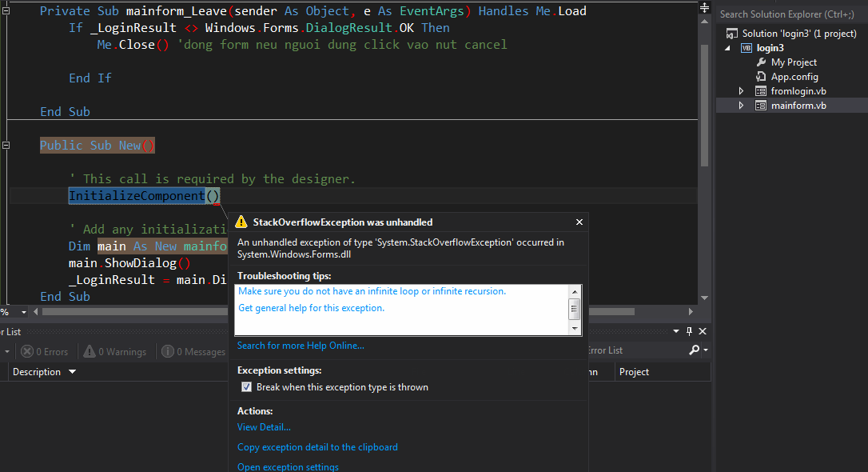Uncheck Break when this exception type is thrown
Viewport: 868px width, 472px height.
coord(246,386)
